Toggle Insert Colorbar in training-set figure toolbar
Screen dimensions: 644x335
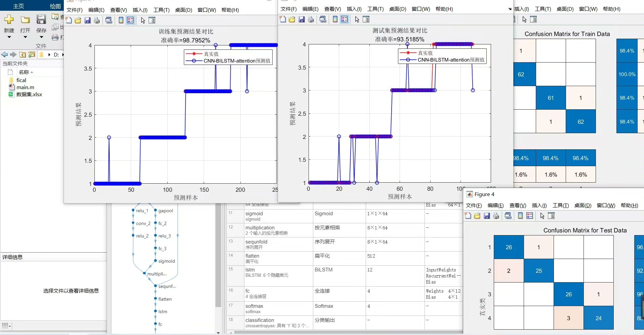[x=121, y=21]
